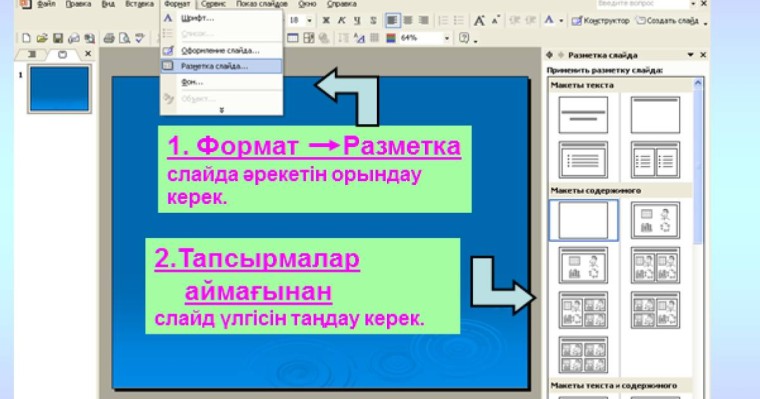
Task: Switch to the Slides tab in left pane
Action: pyautogui.click(x=63, y=54)
